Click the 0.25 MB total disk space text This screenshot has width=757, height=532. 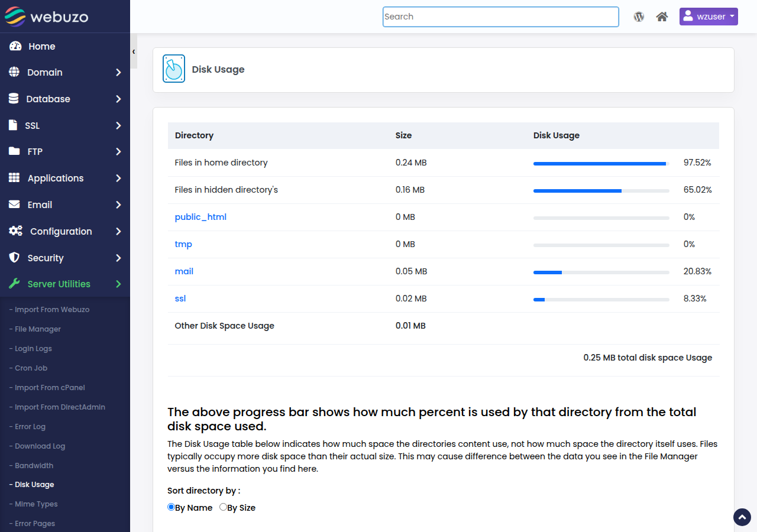tap(648, 358)
